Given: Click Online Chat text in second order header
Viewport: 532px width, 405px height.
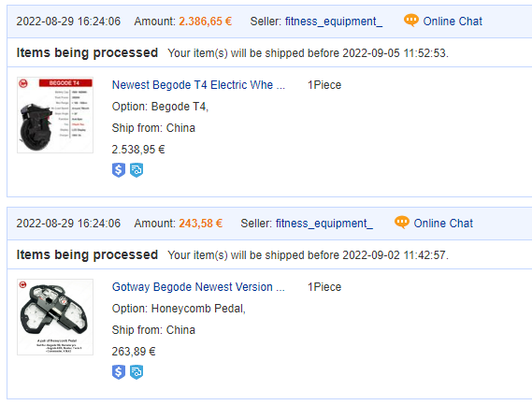Looking at the screenshot, I should point(443,223).
